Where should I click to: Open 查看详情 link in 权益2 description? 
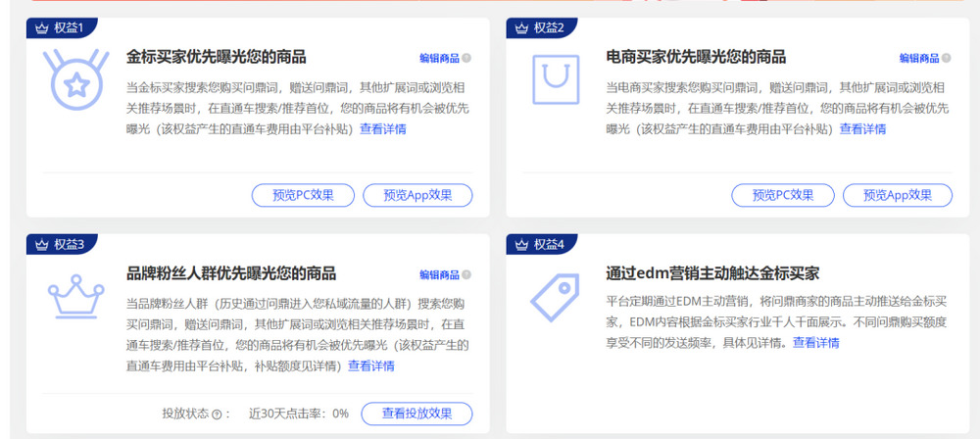pyautogui.click(x=862, y=129)
